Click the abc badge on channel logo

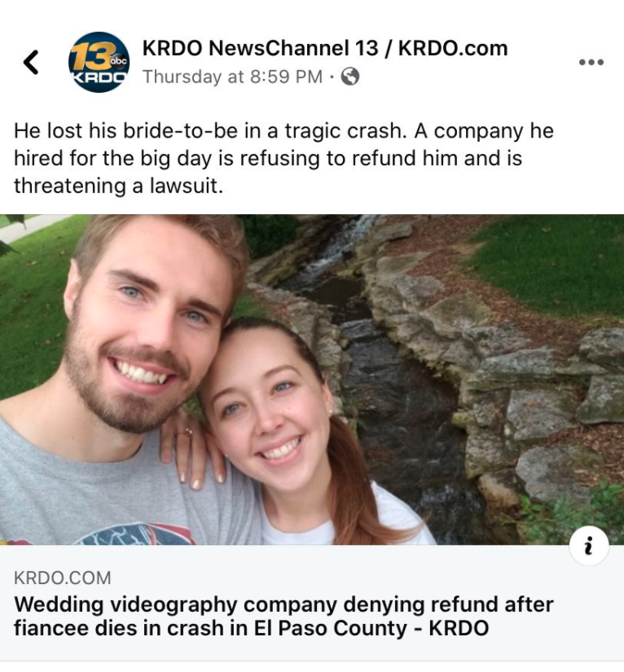tap(118, 61)
